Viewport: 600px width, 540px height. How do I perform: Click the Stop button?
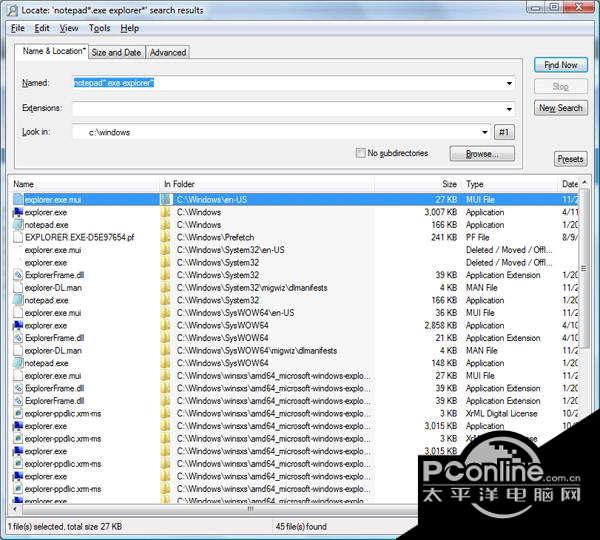coord(561,86)
